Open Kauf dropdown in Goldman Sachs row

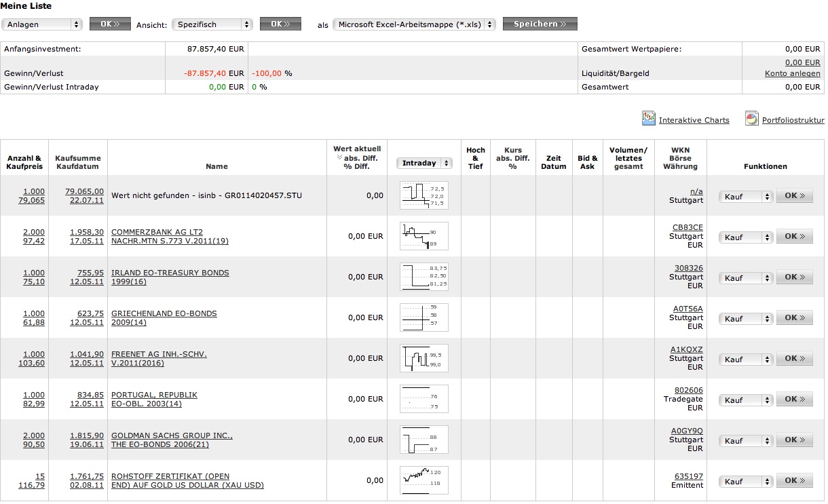[x=746, y=440]
